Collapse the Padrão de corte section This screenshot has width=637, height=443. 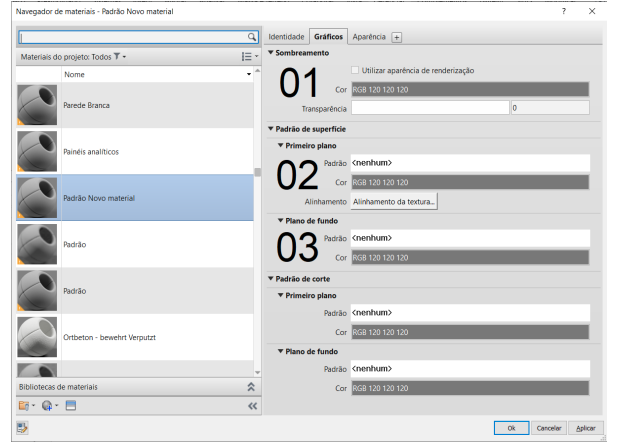(x=271, y=278)
